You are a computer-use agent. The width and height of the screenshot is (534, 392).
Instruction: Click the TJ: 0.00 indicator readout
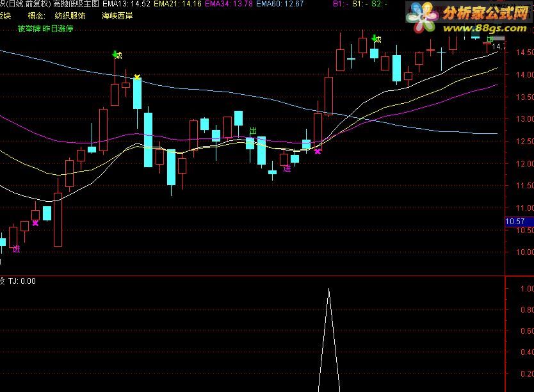22,281
